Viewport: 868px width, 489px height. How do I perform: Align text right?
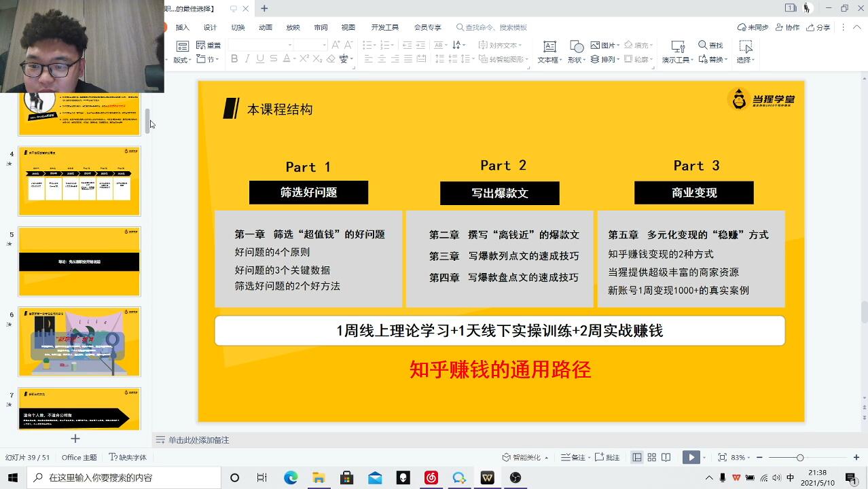(395, 59)
